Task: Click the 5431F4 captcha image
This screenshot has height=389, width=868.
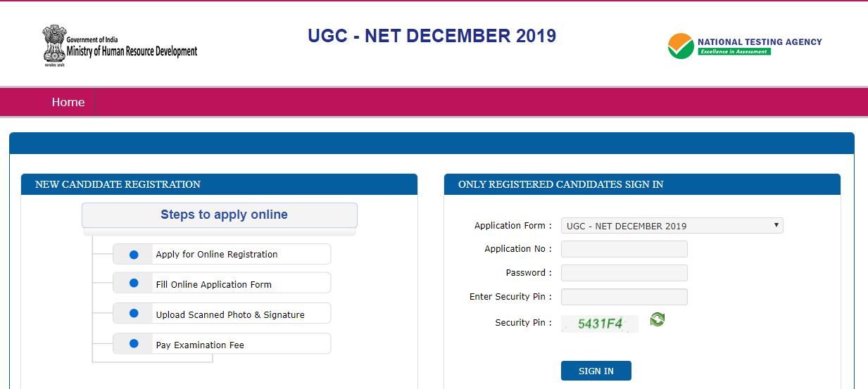Action: pos(600,324)
